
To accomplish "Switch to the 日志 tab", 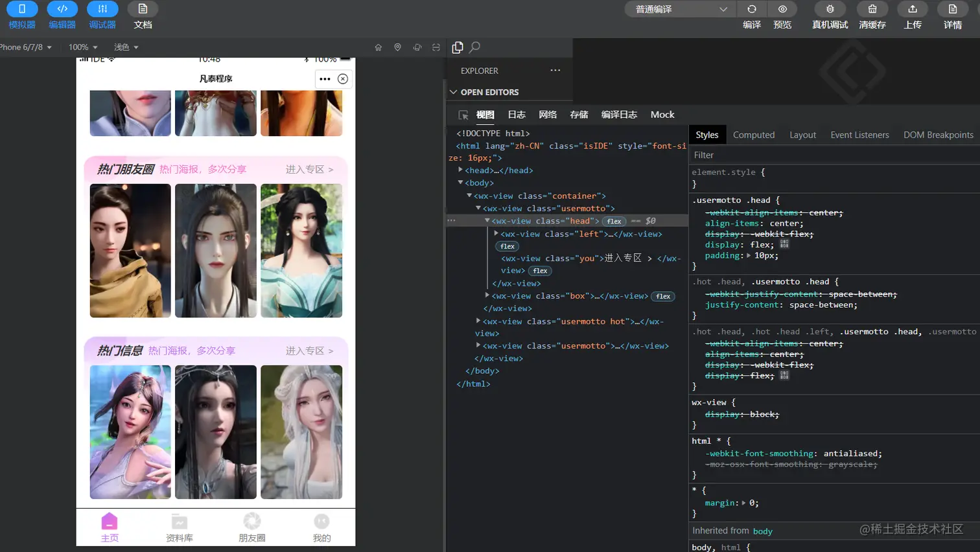I will pos(517,115).
